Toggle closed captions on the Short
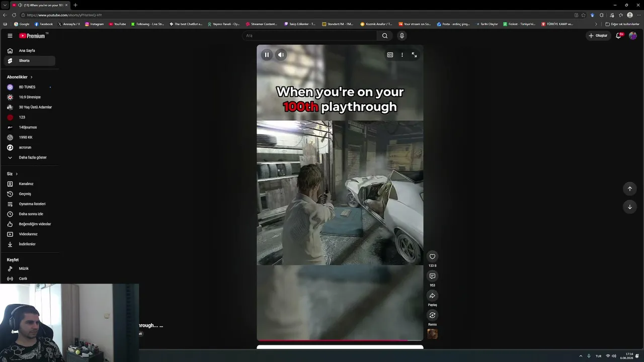The image size is (644, 362). tap(390, 55)
